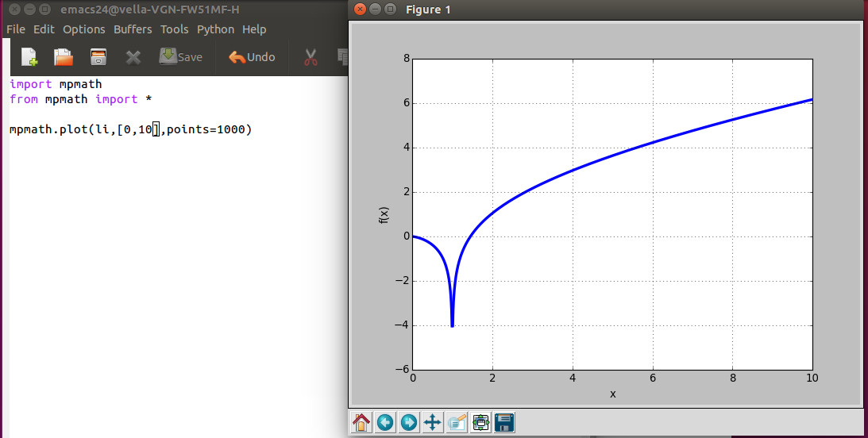The height and width of the screenshot is (438, 868).
Task: Open the File menu
Action: pos(16,29)
